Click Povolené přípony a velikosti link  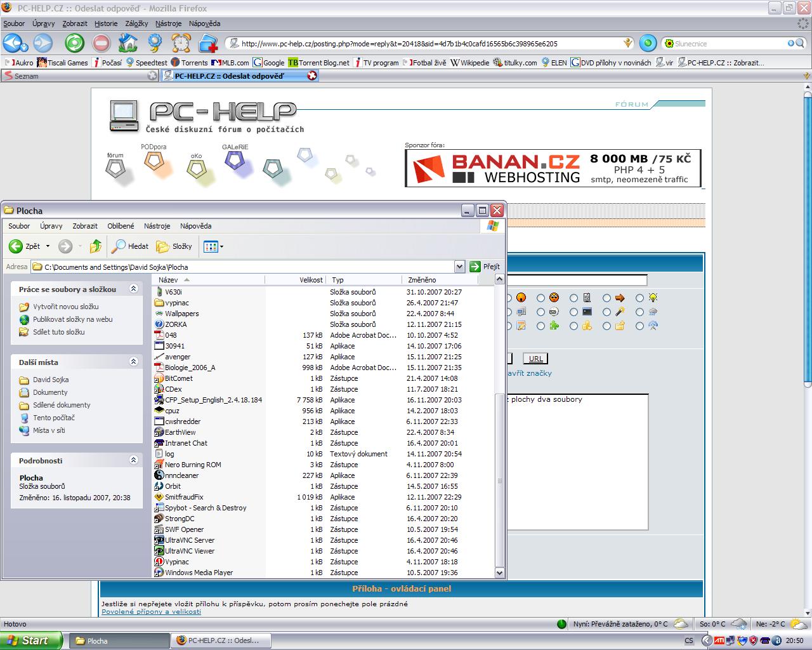coord(151,612)
